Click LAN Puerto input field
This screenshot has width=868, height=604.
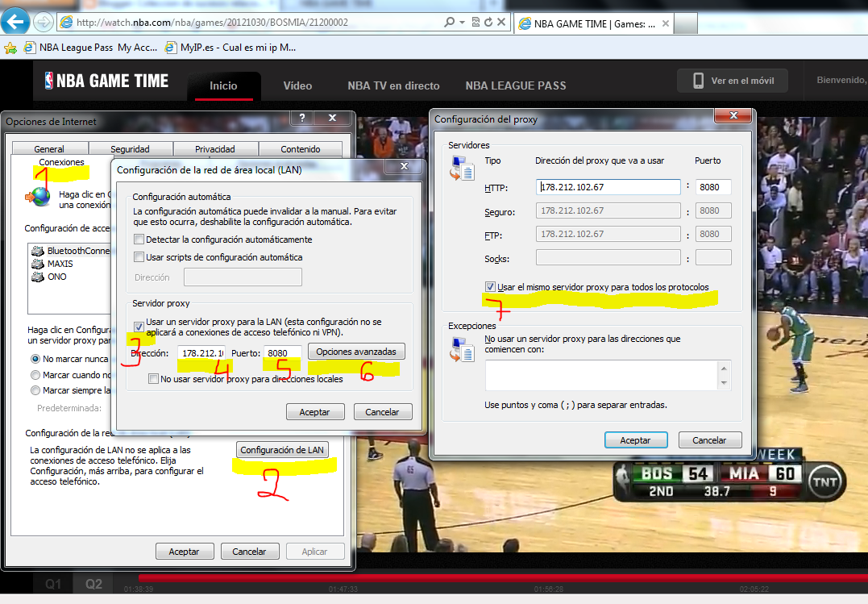tap(282, 353)
